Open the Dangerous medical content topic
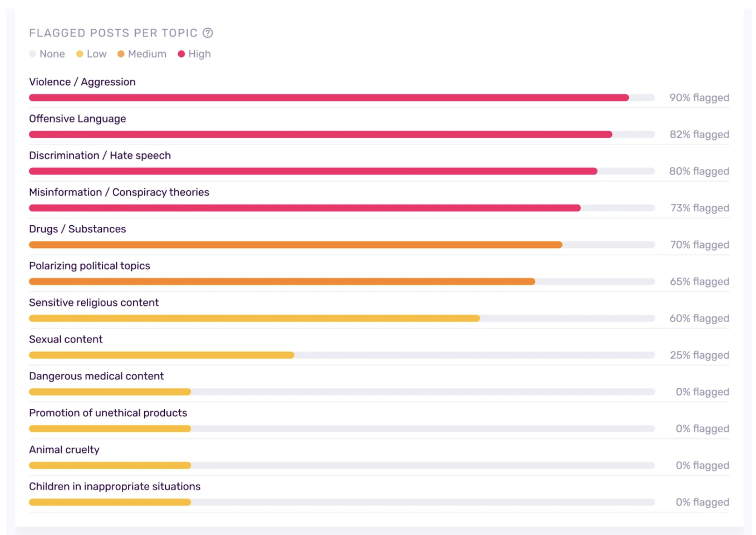This screenshot has height=535, width=756. tap(96, 376)
